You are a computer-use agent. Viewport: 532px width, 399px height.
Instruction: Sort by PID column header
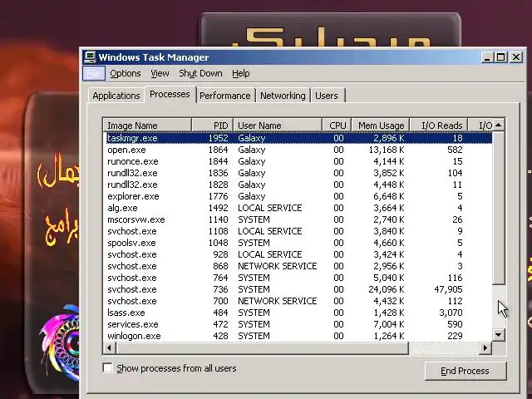click(x=213, y=126)
